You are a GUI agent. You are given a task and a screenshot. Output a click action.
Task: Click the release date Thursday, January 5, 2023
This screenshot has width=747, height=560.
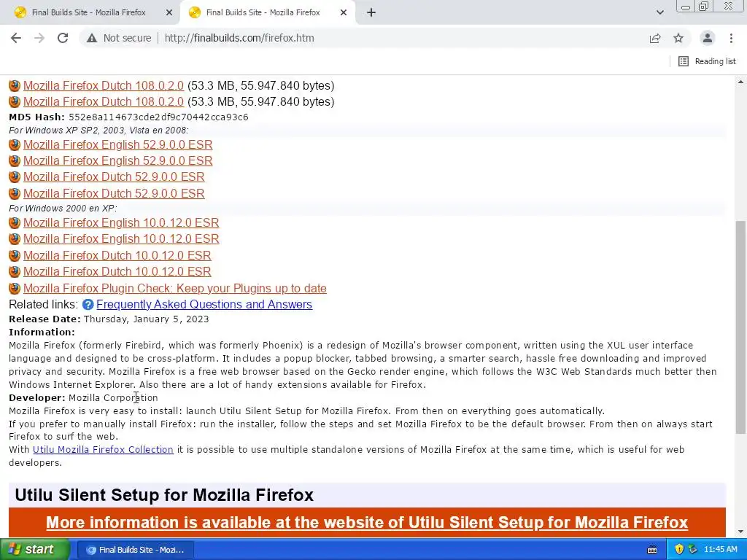coord(146,319)
